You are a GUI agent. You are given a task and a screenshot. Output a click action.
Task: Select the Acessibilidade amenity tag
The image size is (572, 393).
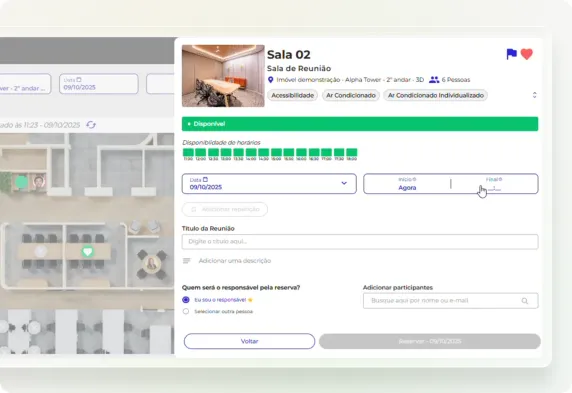point(293,95)
